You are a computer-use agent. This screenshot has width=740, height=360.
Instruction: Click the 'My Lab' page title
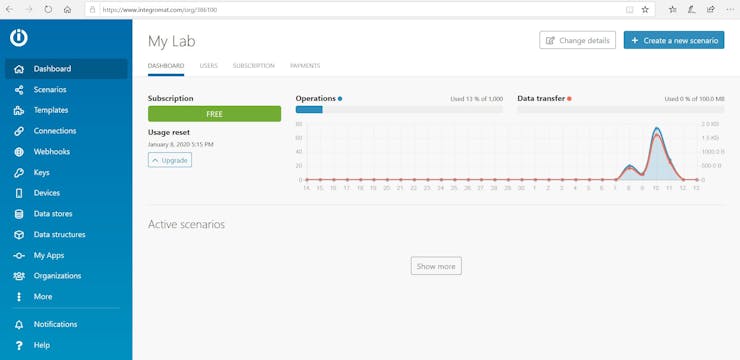click(171, 42)
